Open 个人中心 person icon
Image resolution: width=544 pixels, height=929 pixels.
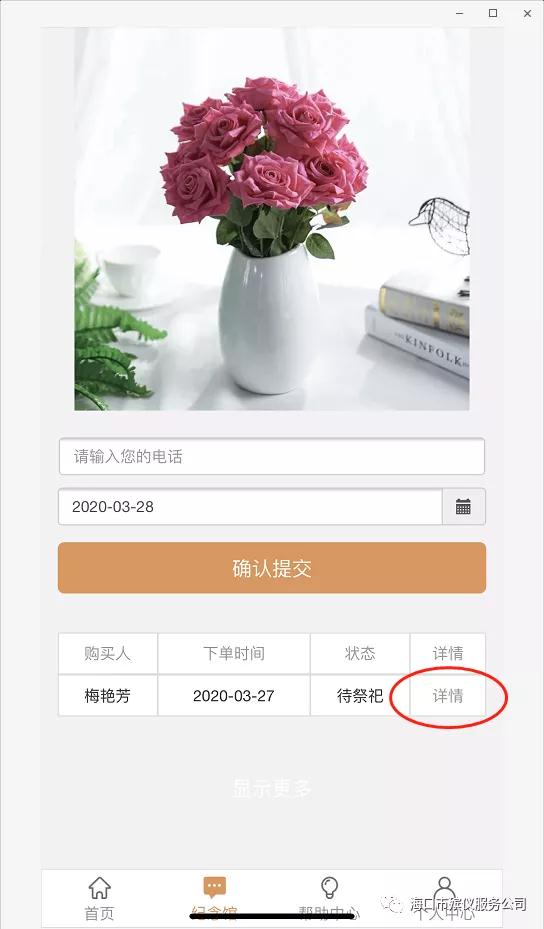(444, 888)
